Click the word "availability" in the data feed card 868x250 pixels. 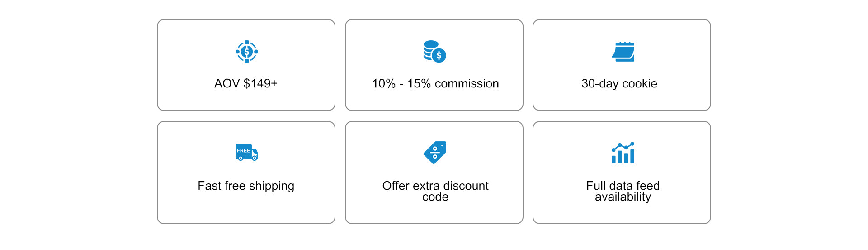click(x=623, y=197)
